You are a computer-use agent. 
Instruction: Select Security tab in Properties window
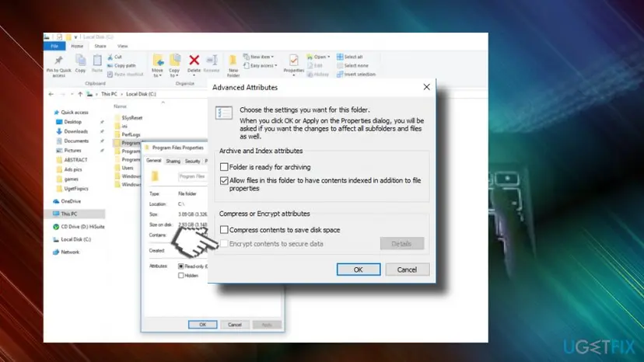click(x=192, y=162)
